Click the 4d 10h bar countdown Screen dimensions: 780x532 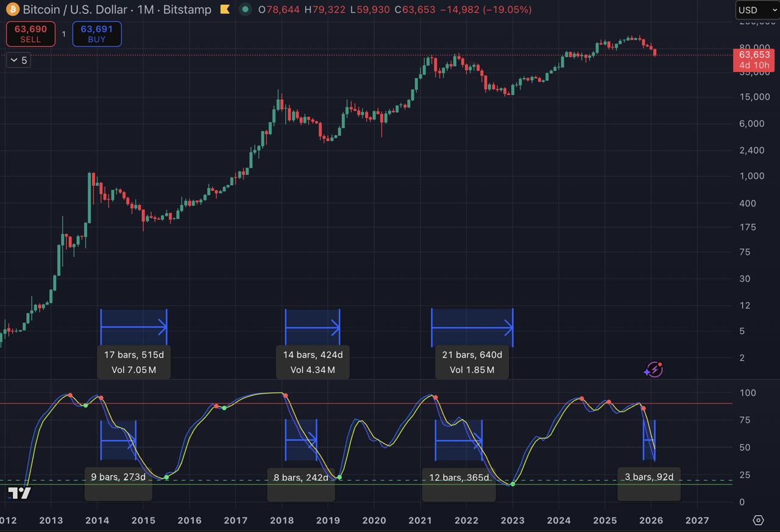coord(754,65)
